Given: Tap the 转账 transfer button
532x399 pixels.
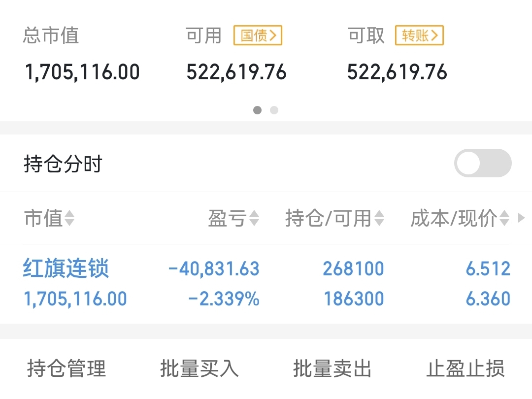Looking at the screenshot, I should click(x=419, y=35).
